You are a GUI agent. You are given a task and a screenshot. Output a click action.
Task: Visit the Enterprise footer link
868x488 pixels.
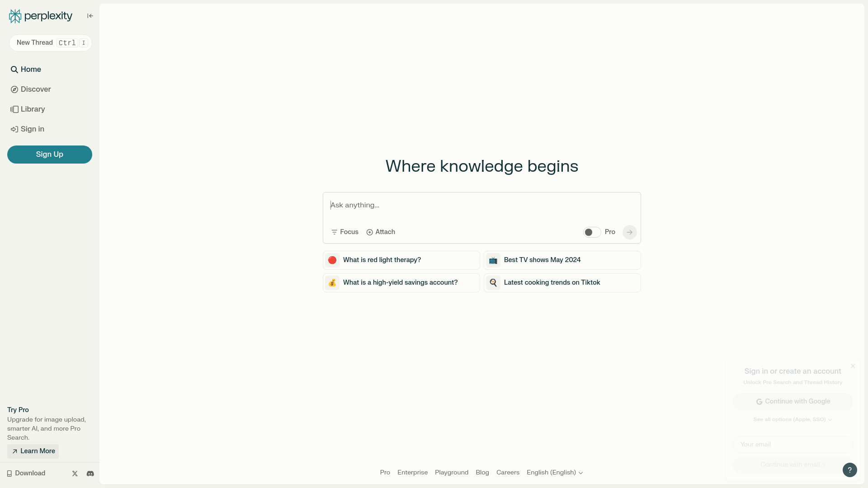(412, 473)
